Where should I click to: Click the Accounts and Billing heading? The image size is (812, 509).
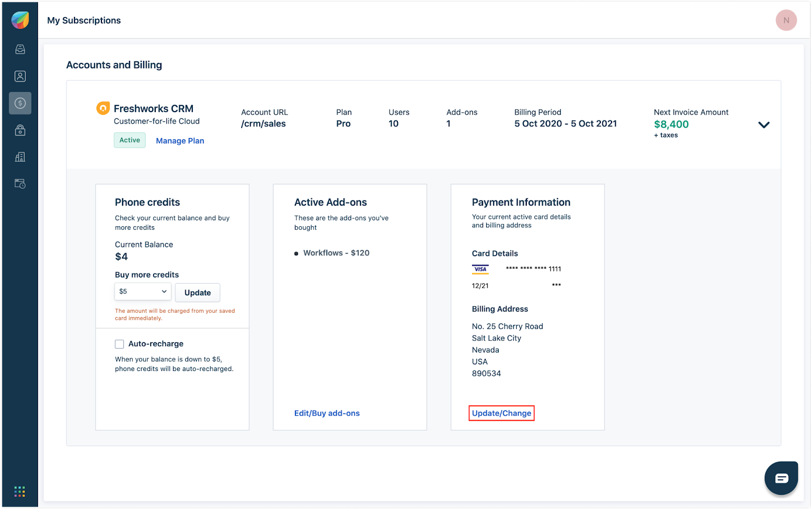tap(114, 65)
